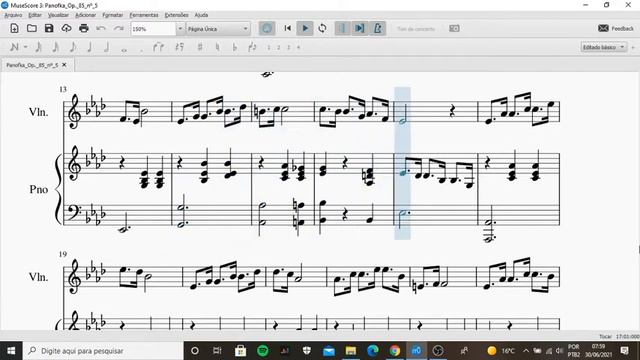Toggle note input mode

[x=14, y=47]
